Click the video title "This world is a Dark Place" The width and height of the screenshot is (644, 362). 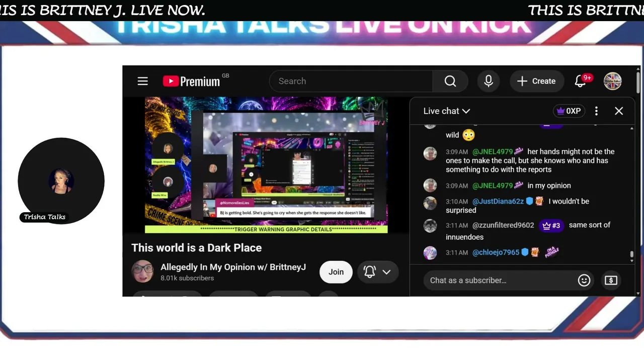(197, 248)
